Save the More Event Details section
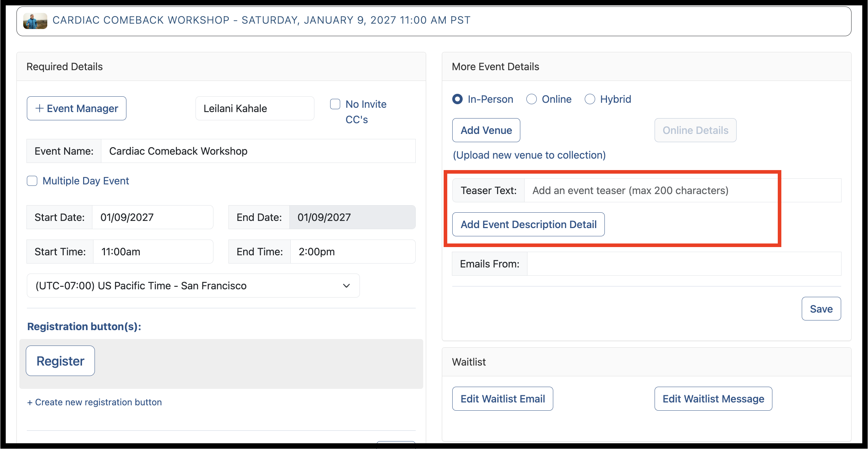 pyautogui.click(x=821, y=309)
